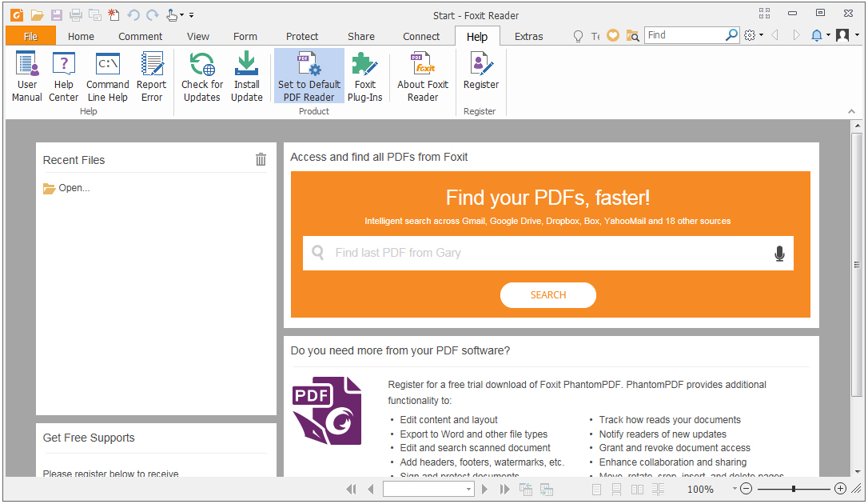Open page number combo box

pos(428,489)
